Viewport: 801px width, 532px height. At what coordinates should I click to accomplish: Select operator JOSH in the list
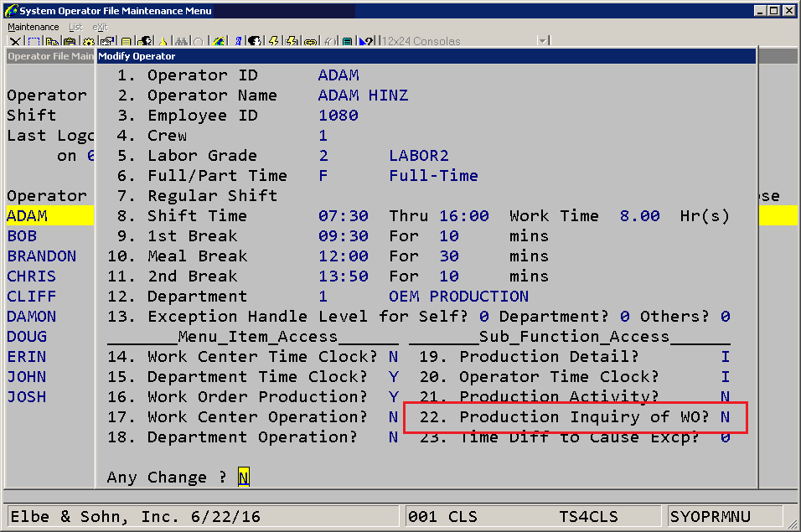[x=27, y=397]
